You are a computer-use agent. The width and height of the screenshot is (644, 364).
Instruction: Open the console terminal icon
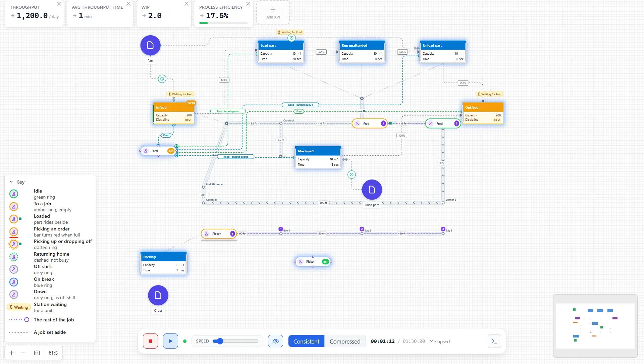click(x=494, y=341)
